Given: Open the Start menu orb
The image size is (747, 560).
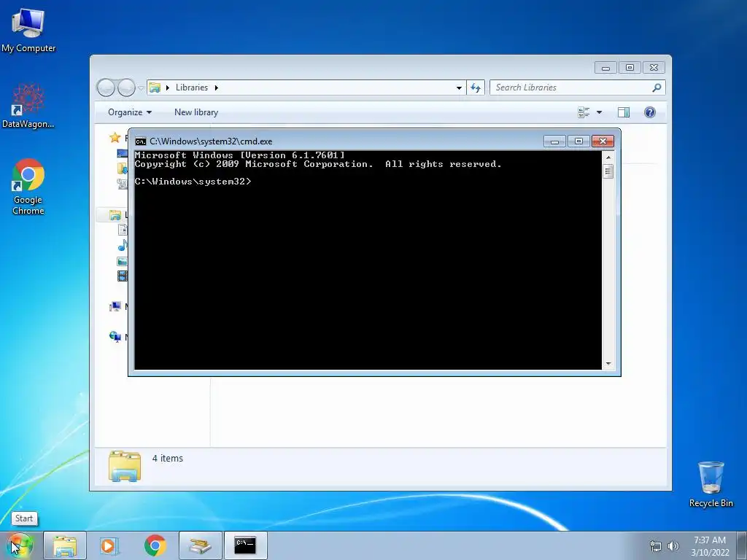Looking at the screenshot, I should coord(19,545).
